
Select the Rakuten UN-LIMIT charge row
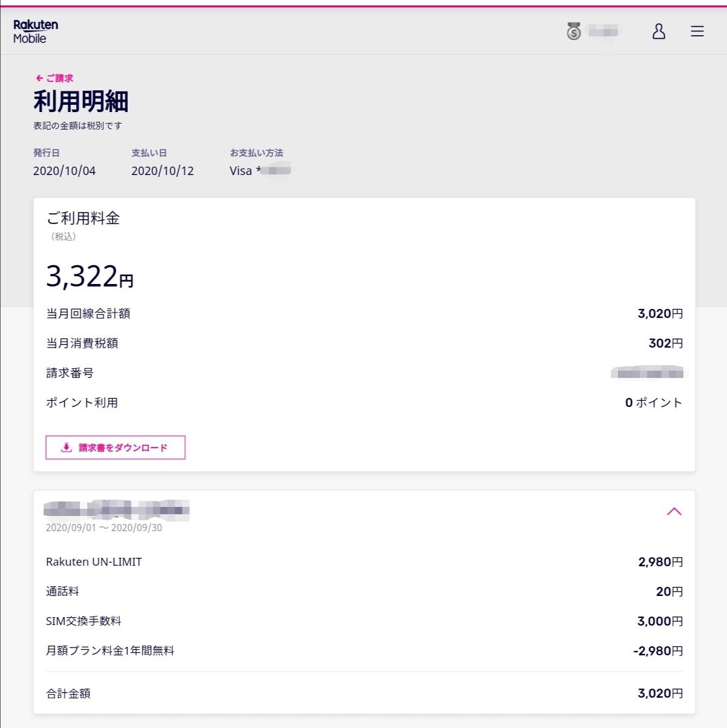pos(94,562)
